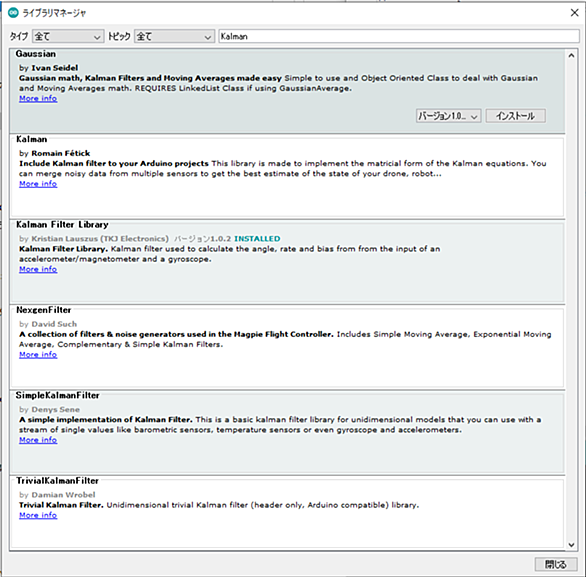Select the Kalman Filter Library title
This screenshot has width=586, height=577.
click(62, 225)
